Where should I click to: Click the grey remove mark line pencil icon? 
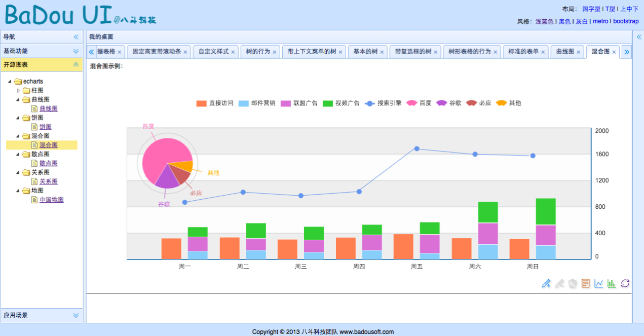pyautogui.click(x=559, y=284)
